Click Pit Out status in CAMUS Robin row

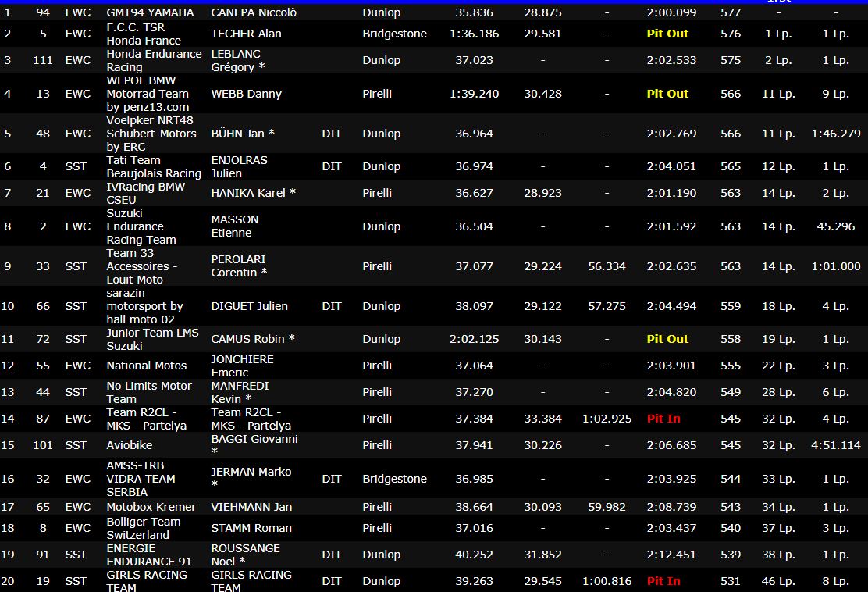pyautogui.click(x=667, y=339)
